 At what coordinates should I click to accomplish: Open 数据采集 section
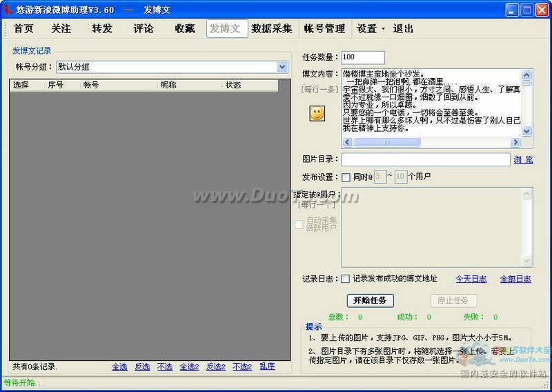coord(271,28)
